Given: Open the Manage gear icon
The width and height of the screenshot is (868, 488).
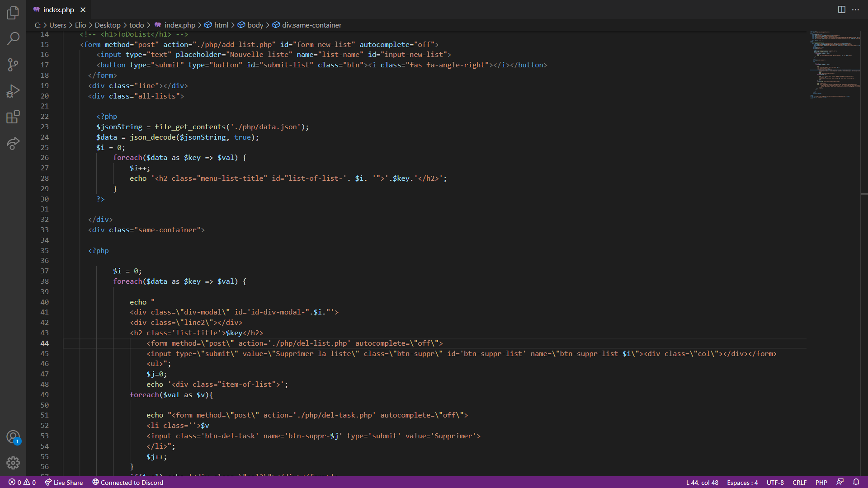Looking at the screenshot, I should click(13, 463).
